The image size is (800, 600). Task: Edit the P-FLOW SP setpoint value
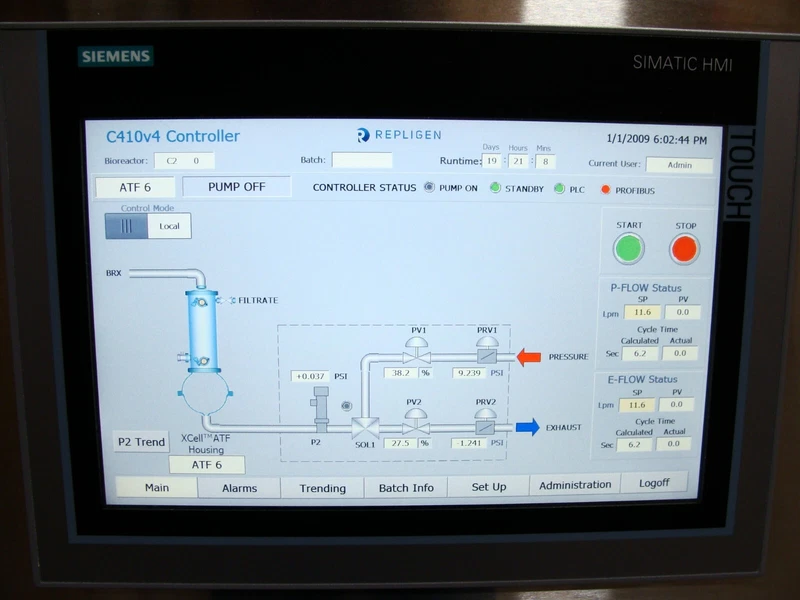click(642, 312)
